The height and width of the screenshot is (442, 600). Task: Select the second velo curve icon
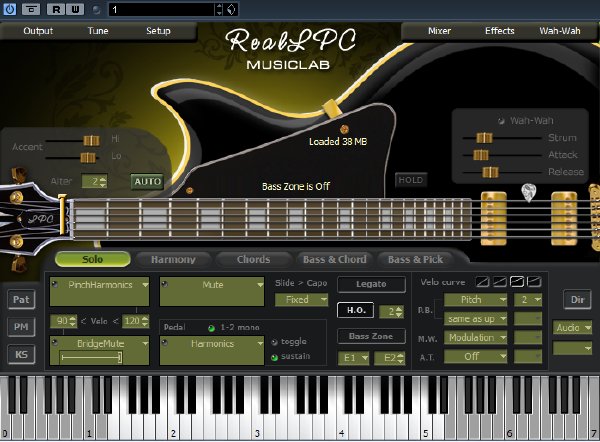tap(499, 282)
